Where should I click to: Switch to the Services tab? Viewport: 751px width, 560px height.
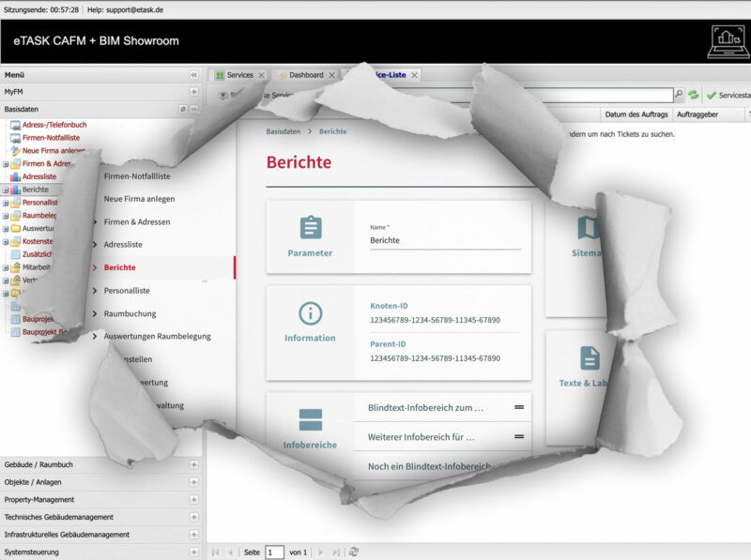tap(240, 75)
